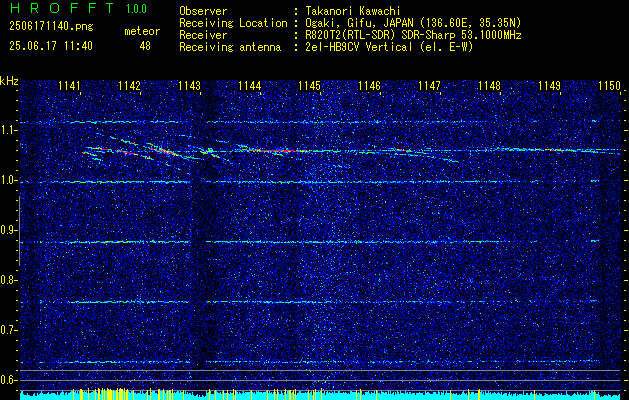Image resolution: width=629 pixels, height=400 pixels.
Task: Click the 1.0 kHz axis label
Action: [8, 180]
